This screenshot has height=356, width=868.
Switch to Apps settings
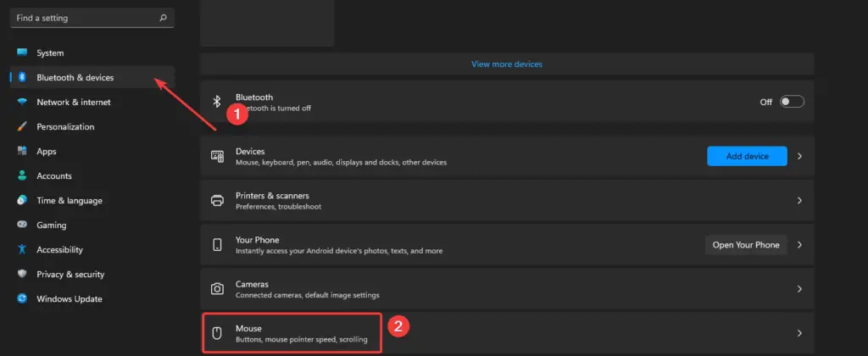click(92, 151)
